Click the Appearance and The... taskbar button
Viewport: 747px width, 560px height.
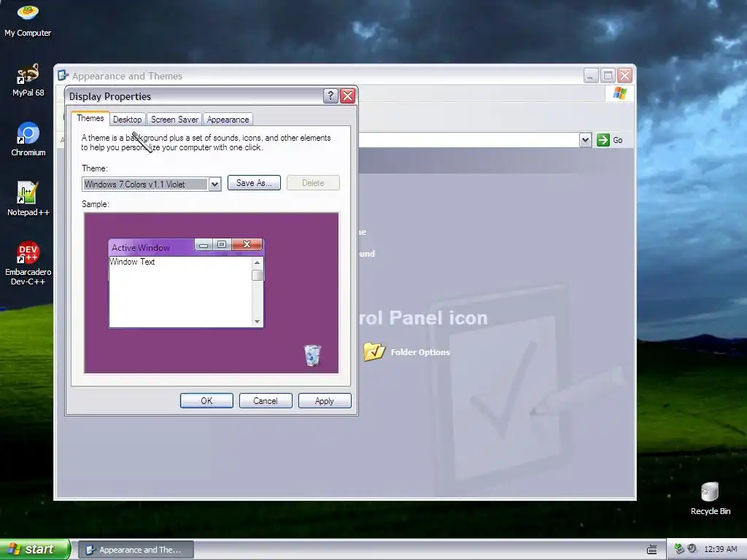pos(136,550)
